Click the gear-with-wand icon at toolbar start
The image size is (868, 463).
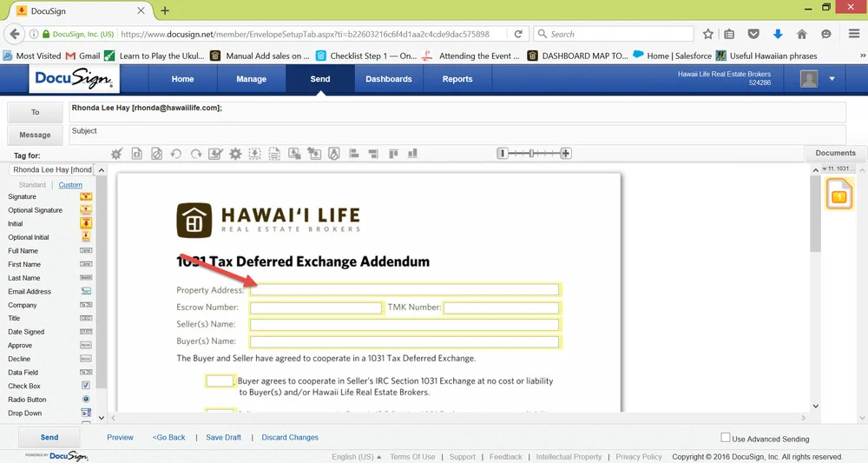tap(116, 154)
